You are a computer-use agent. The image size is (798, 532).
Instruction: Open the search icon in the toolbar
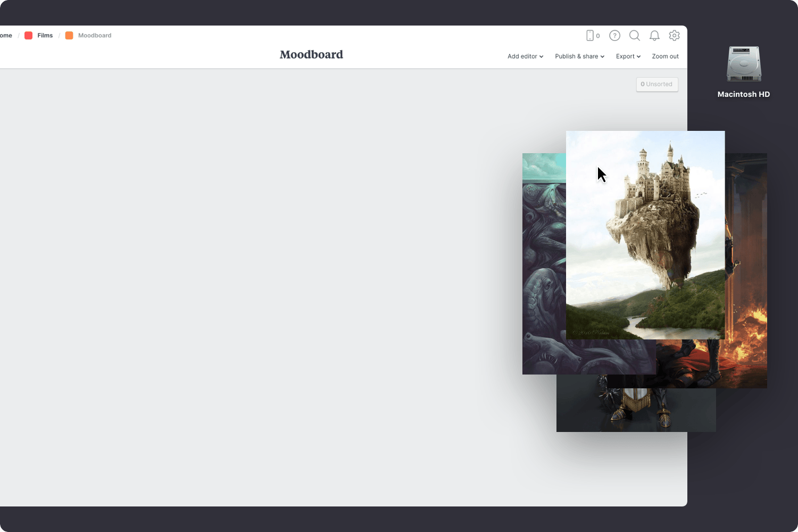point(634,35)
